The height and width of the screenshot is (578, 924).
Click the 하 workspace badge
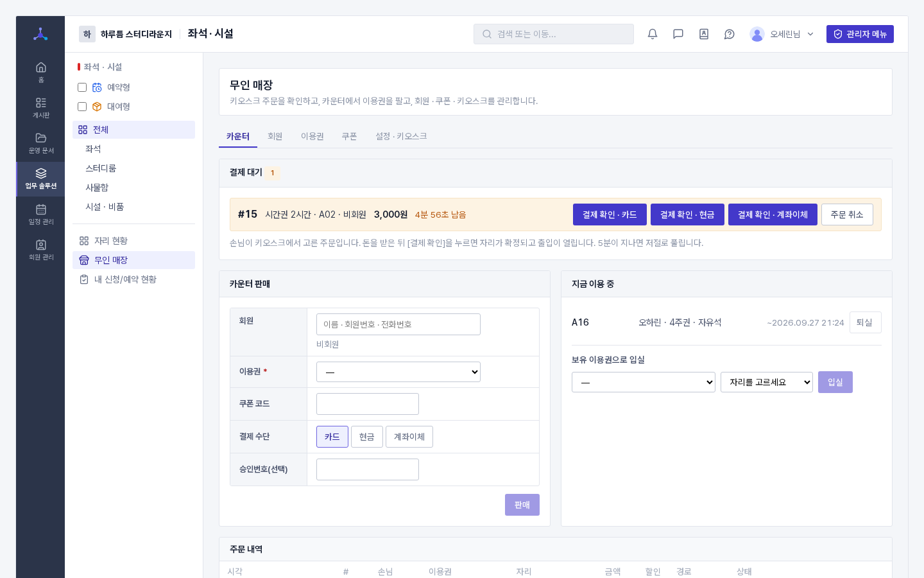tap(87, 34)
